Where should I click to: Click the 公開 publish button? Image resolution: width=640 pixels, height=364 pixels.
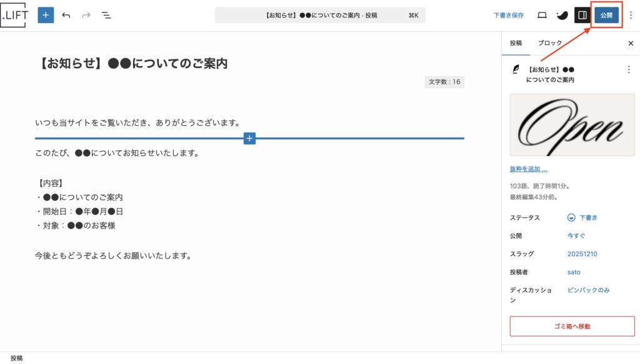coord(606,15)
